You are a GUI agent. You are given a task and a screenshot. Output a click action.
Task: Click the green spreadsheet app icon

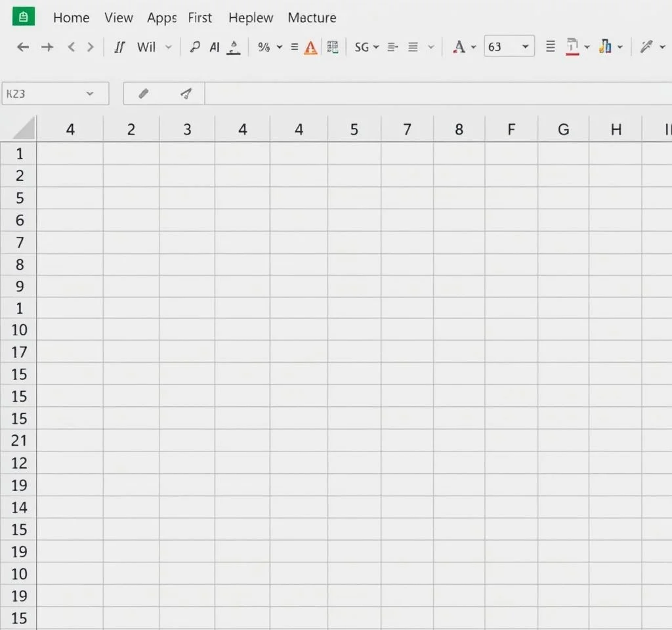pyautogui.click(x=24, y=17)
